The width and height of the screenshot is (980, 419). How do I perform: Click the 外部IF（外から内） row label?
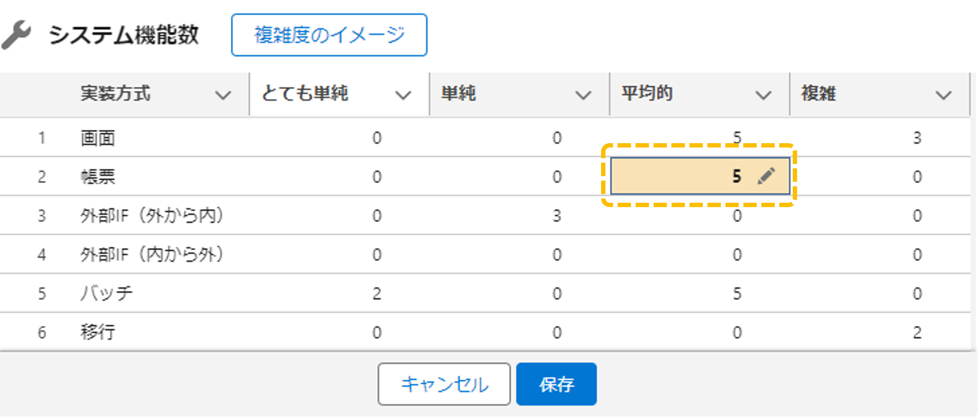(152, 216)
